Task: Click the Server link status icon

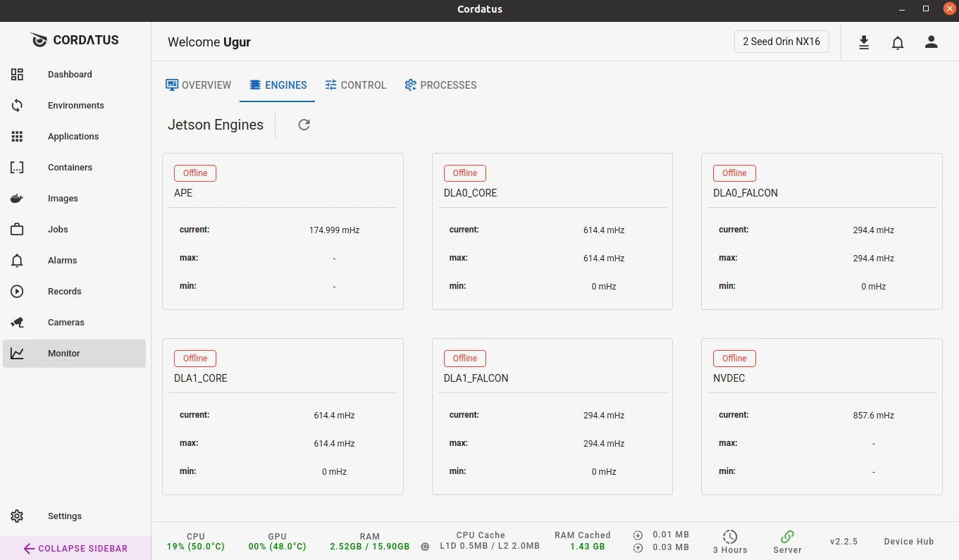Action: coord(787,537)
